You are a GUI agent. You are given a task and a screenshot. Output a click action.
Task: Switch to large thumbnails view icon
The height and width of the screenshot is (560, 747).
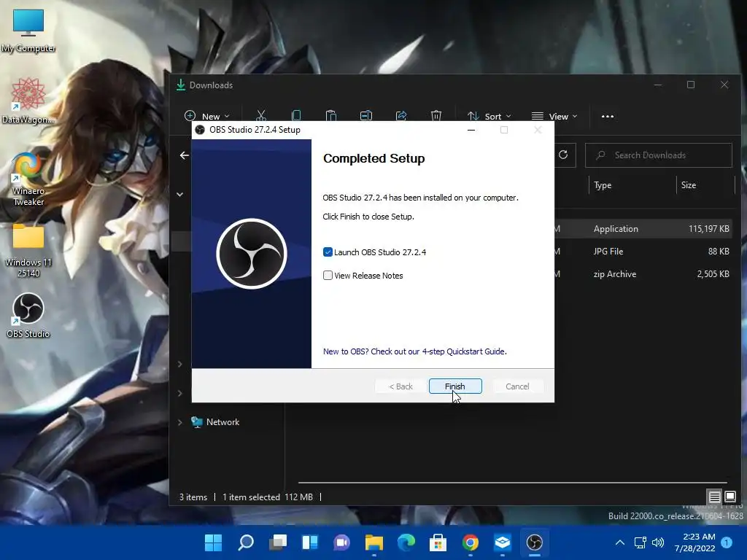click(x=729, y=497)
